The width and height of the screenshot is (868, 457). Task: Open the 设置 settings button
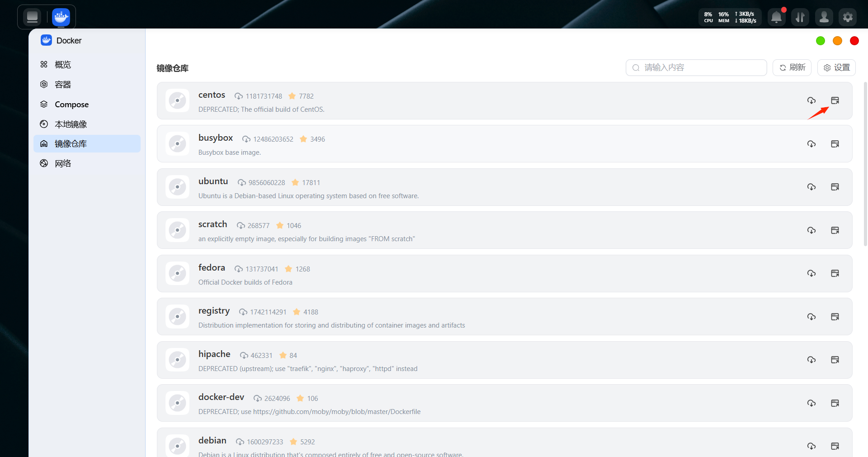click(836, 67)
